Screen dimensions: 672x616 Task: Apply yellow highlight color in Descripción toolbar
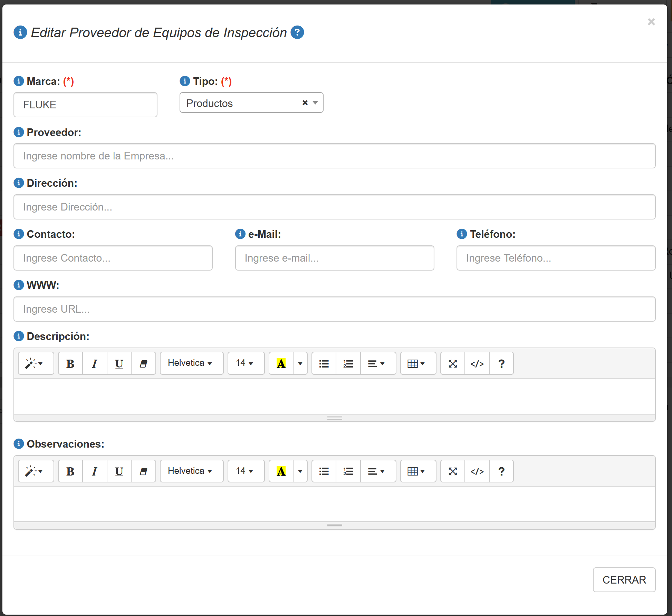click(281, 363)
